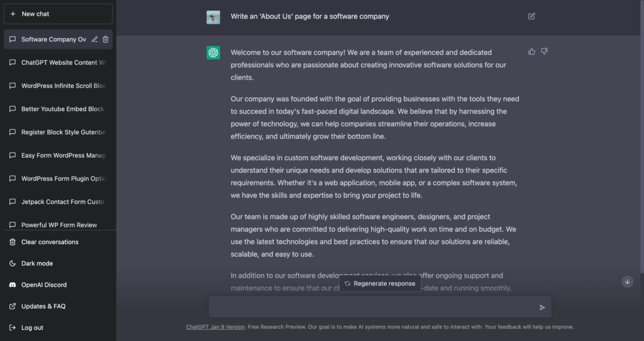
Task: Click Regenerate response button
Action: (380, 284)
